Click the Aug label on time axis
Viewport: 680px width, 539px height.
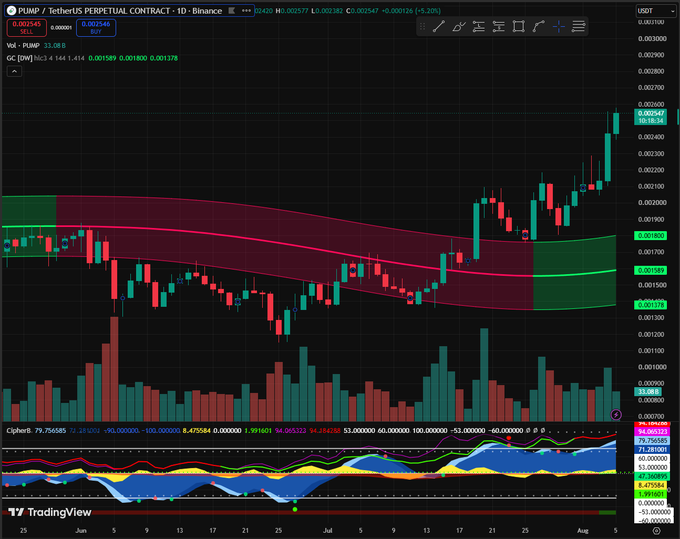click(582, 530)
